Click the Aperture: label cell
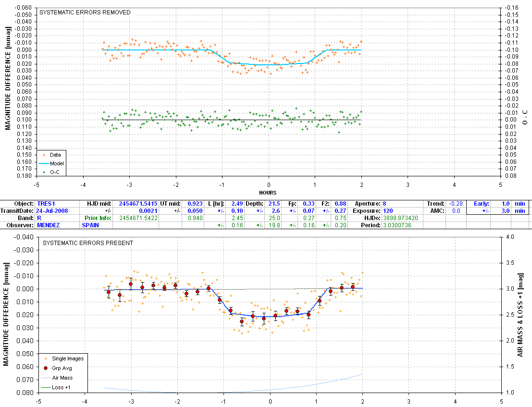The image size is (532, 407). point(368,204)
